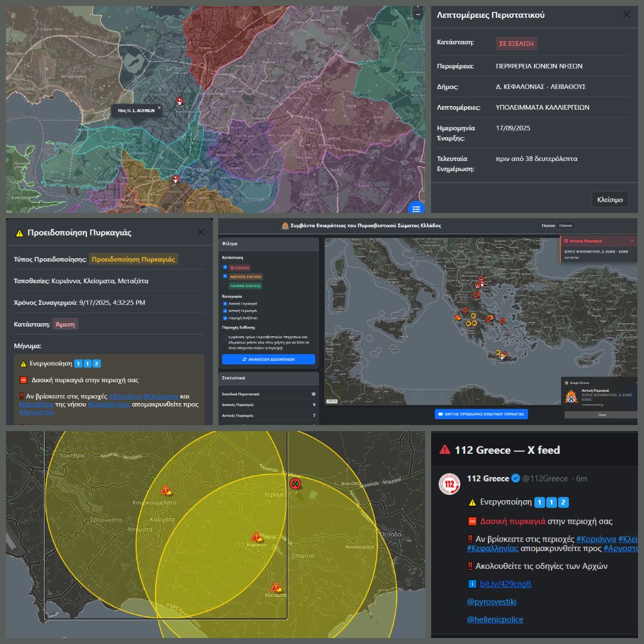Enable the Περιοχές Ευθύνης boundaries checkbox
This screenshot has height=644, width=644.
pyautogui.click(x=225, y=338)
